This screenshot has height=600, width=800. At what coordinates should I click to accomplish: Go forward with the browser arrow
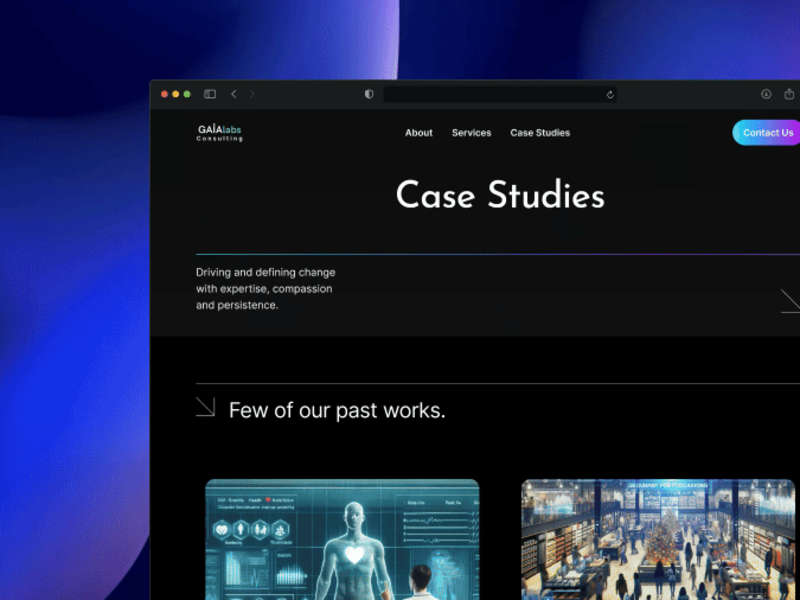point(252,94)
